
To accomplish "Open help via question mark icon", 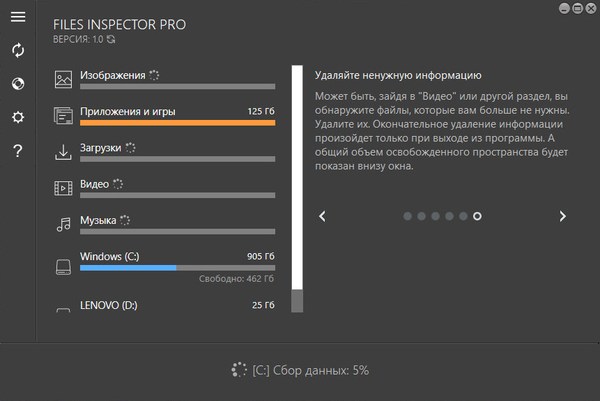I will pos(17,151).
